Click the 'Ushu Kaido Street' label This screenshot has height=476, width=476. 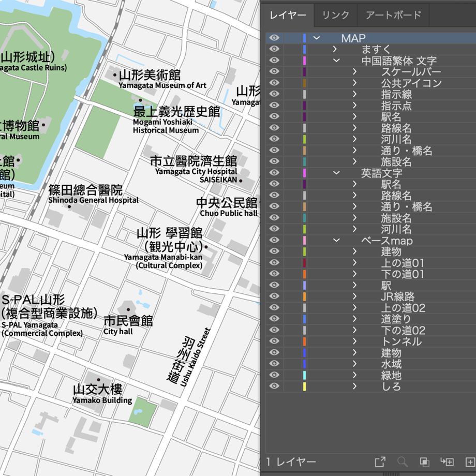[x=196, y=357]
